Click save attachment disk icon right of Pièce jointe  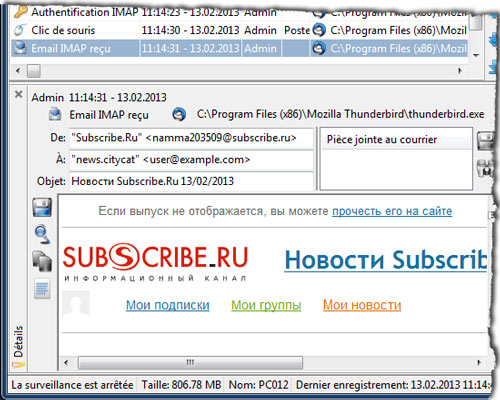coord(485,141)
